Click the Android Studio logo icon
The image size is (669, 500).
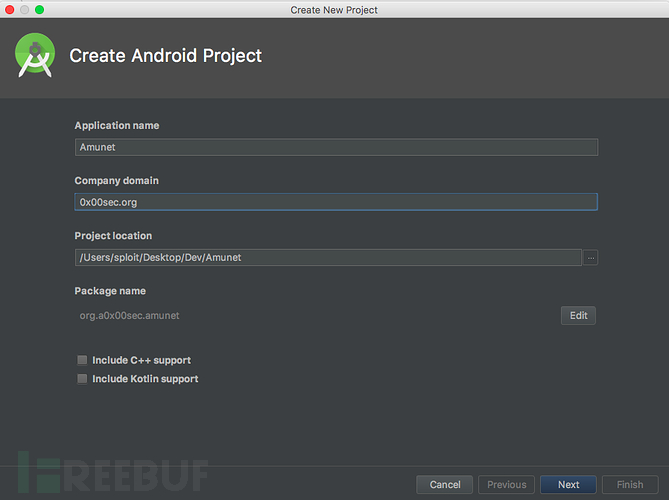click(x=35, y=55)
